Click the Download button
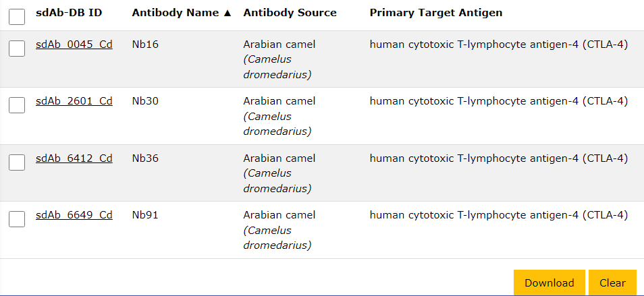The image size is (644, 296). [549, 283]
